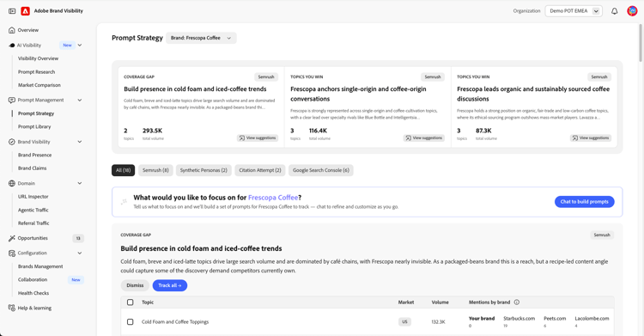Select the Google Search Console (6) tab
644x336 pixels.
tap(321, 170)
